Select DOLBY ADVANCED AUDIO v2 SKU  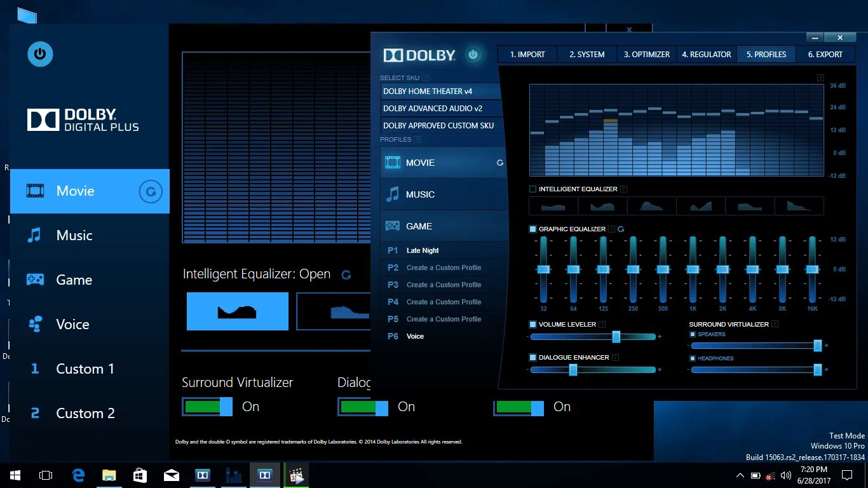[442, 109]
